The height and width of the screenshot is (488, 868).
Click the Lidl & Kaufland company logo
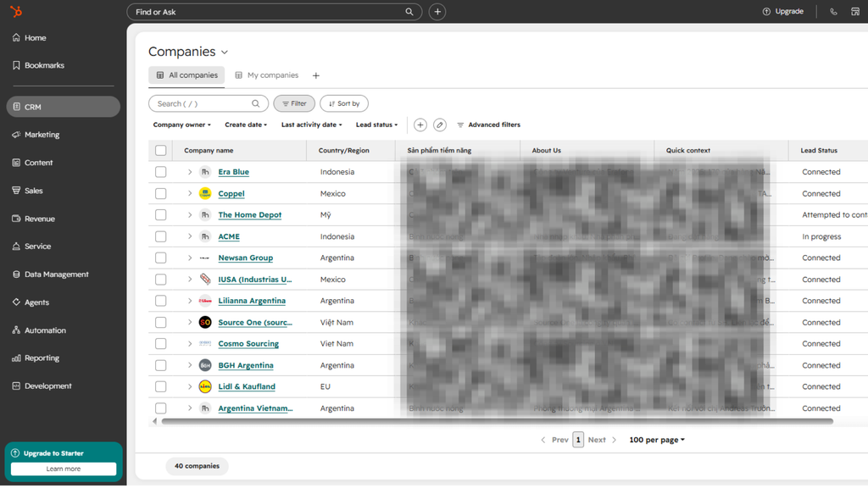pyautogui.click(x=205, y=386)
